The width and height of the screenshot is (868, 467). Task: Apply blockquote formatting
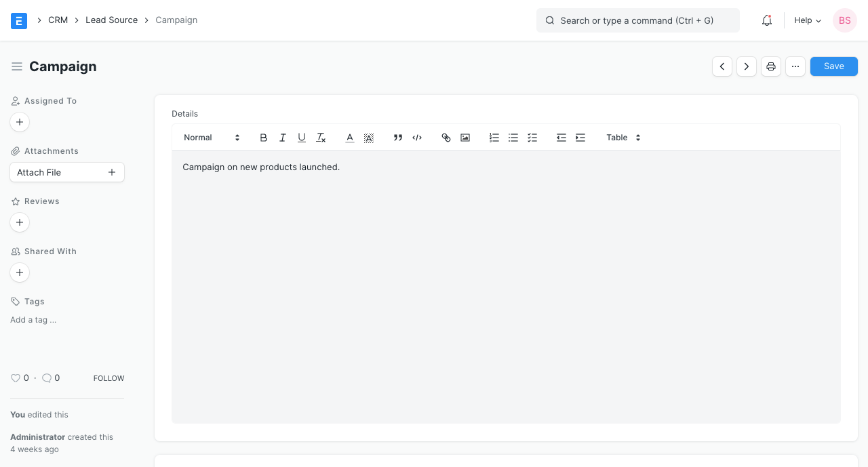pos(398,138)
